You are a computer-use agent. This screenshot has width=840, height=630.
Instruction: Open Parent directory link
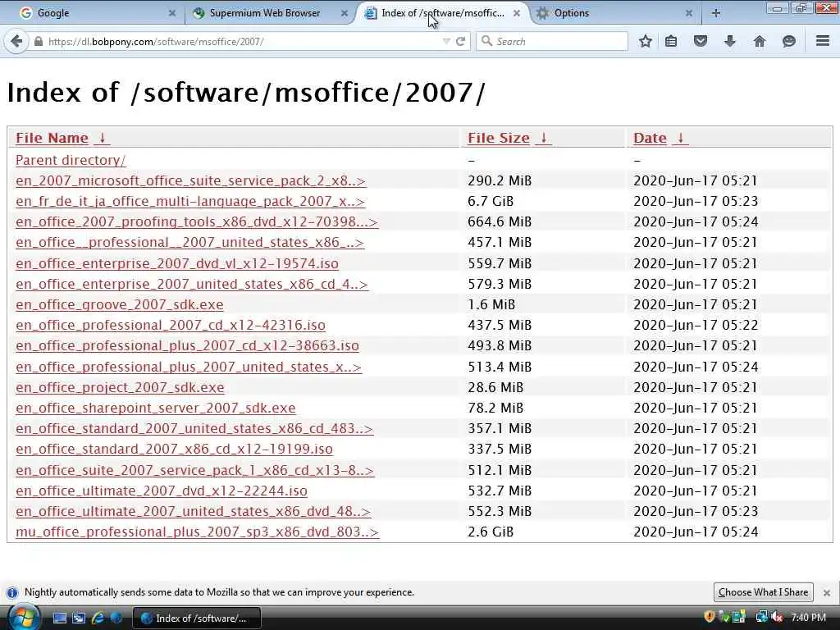[71, 160]
